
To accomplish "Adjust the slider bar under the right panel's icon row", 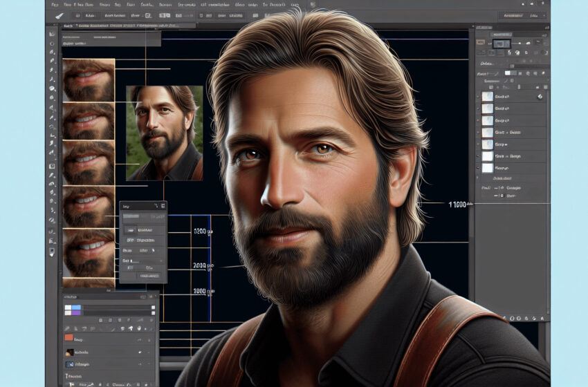I will (x=529, y=66).
